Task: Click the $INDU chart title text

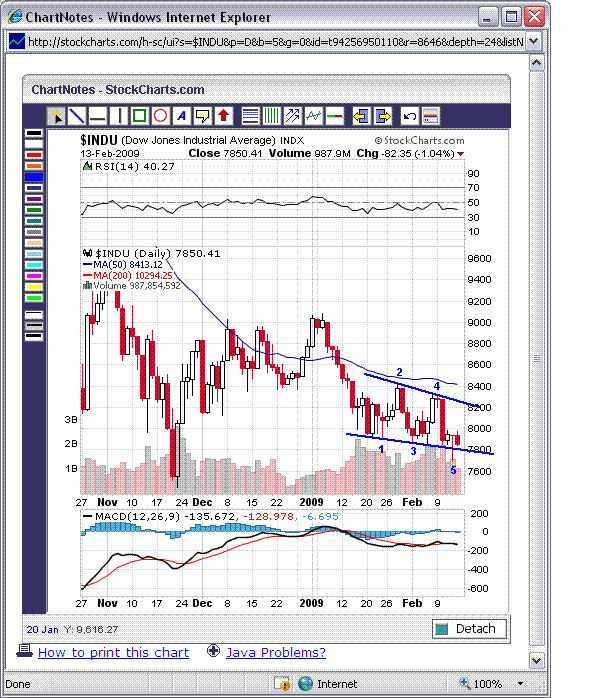Action: tap(98, 141)
